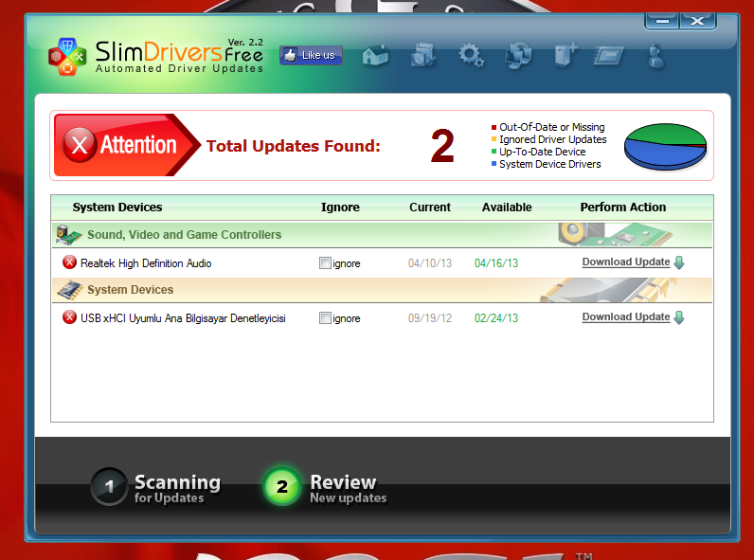Open the Home icon in toolbar
Image resolution: width=754 pixels, height=560 pixels.
coord(375,56)
